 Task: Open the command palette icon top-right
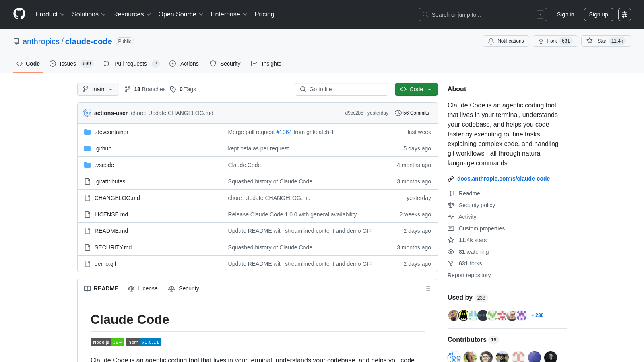(x=625, y=14)
